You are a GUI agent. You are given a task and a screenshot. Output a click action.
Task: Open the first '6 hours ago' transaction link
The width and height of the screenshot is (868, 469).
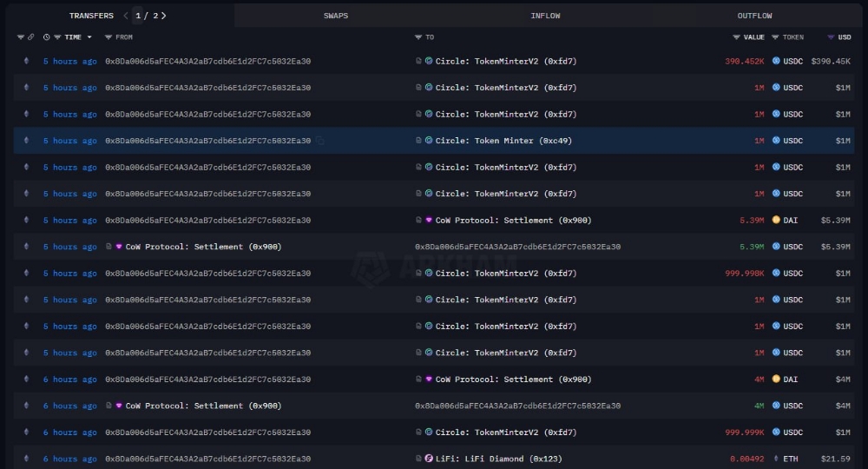(x=69, y=380)
